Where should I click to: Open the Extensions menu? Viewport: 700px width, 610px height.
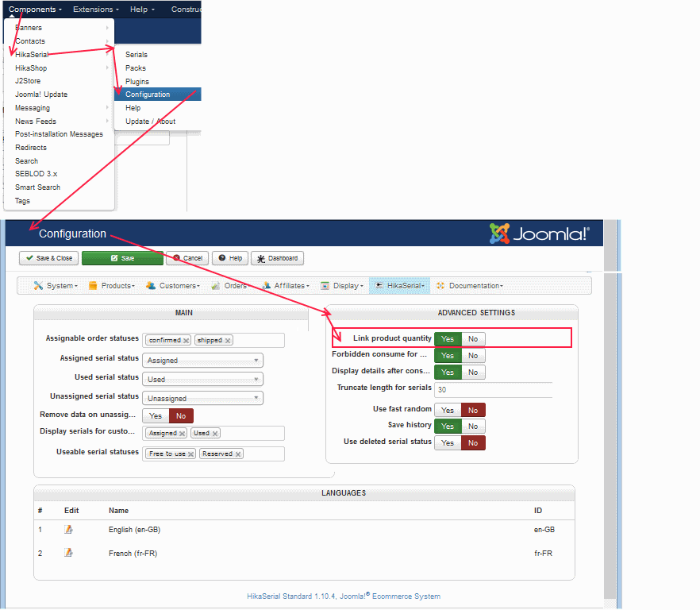click(96, 10)
